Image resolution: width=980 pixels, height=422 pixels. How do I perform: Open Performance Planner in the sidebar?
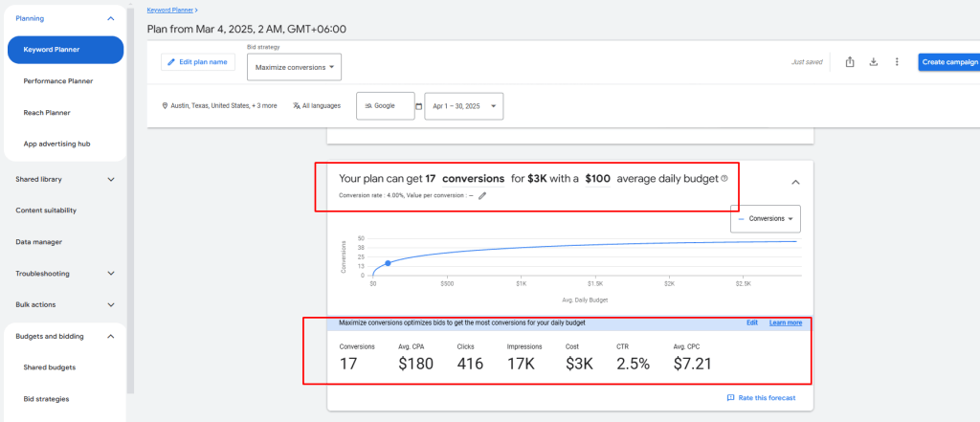click(58, 81)
